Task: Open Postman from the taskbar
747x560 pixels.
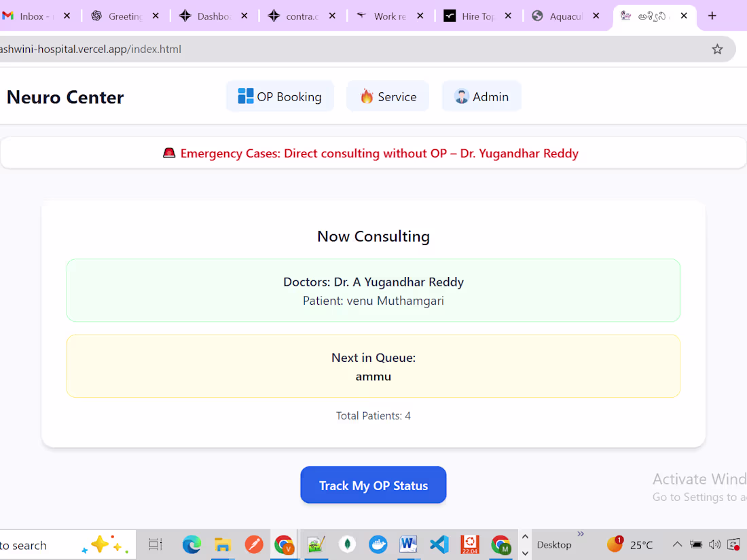Action: pos(254,544)
